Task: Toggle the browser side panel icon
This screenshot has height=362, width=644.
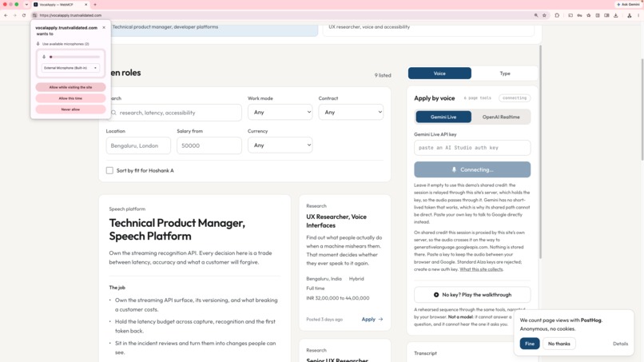Action: (606, 15)
